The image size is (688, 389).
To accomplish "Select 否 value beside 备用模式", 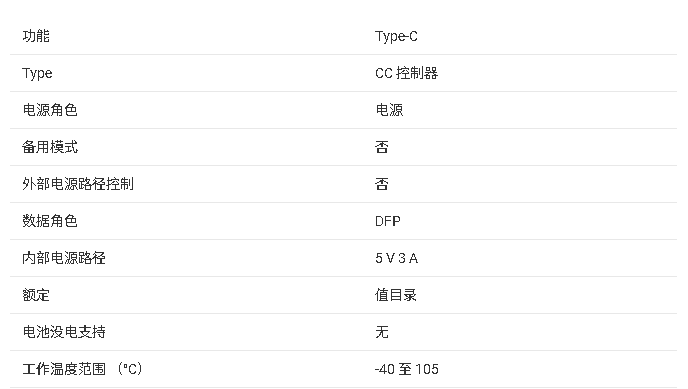I will (382, 147).
